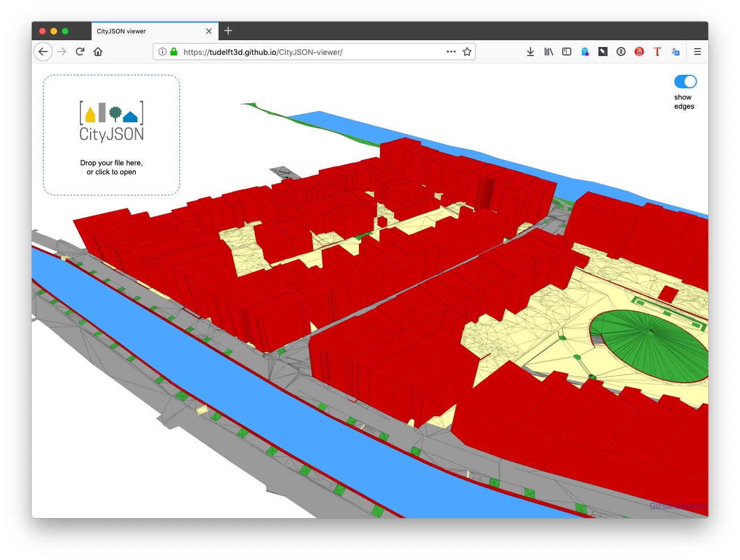Click the address bar URL field
Viewport: 740px width, 560px height.
[314, 52]
